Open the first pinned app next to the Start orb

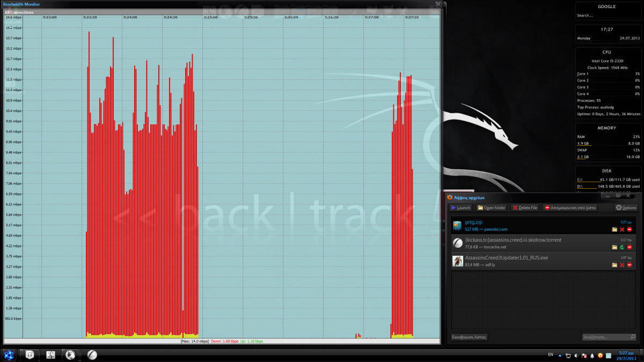(x=31, y=354)
